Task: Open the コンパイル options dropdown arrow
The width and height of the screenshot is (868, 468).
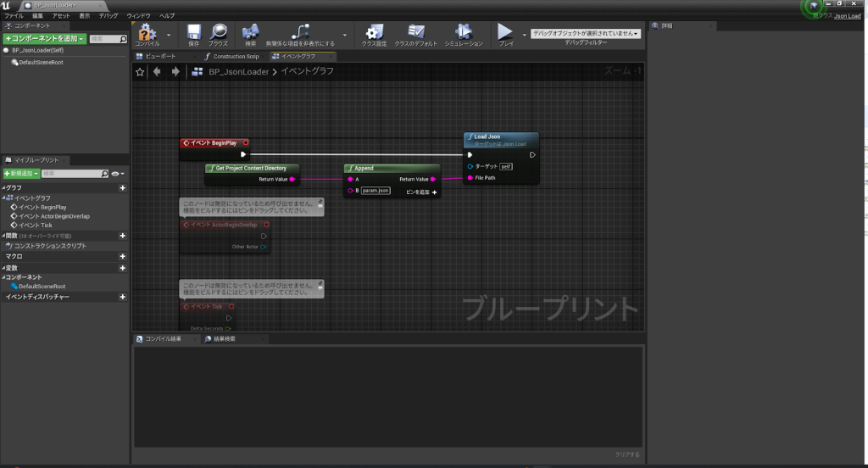Action: pyautogui.click(x=169, y=36)
